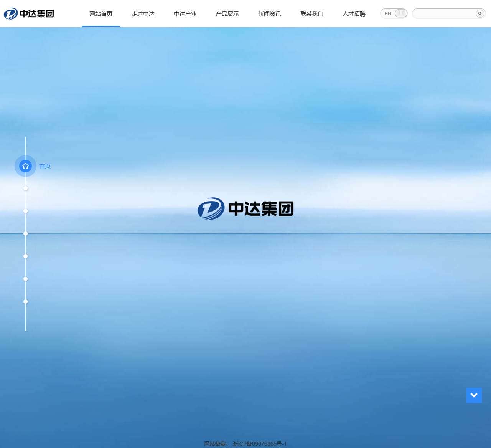Select the bottom-most navigation dot
Image resolution: width=491 pixels, height=448 pixels.
click(25, 301)
